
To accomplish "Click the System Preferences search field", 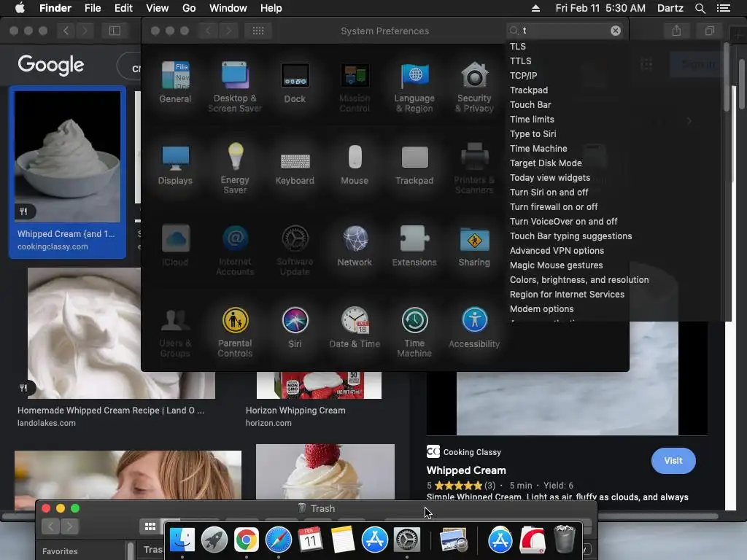I will 565,31.
